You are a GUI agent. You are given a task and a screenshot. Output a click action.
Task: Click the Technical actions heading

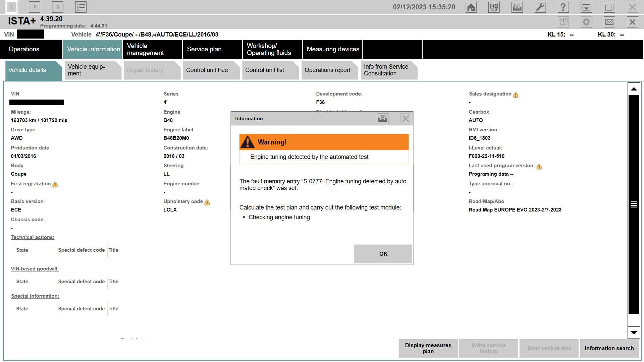click(33, 237)
